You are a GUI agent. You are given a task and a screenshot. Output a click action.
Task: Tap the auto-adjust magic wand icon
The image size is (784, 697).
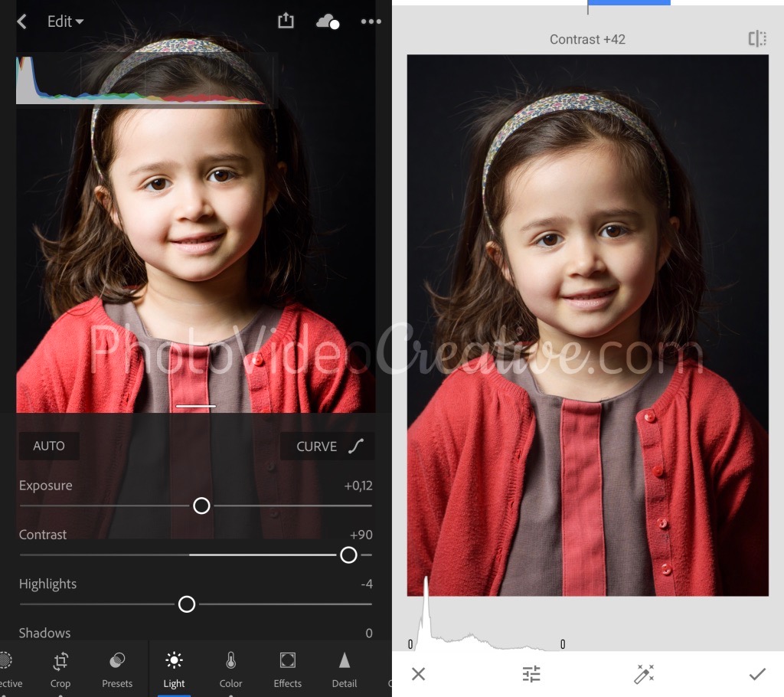tap(644, 674)
